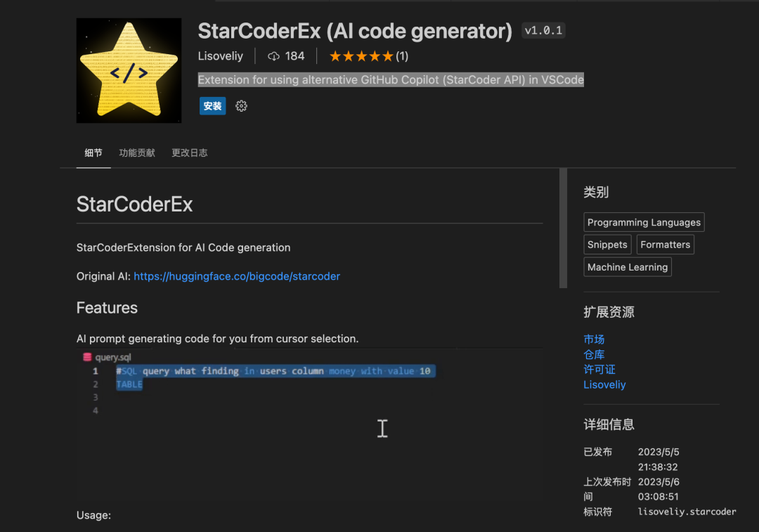Click the StarCoderEx readme heading
The width and height of the screenshot is (759, 532).
(134, 205)
